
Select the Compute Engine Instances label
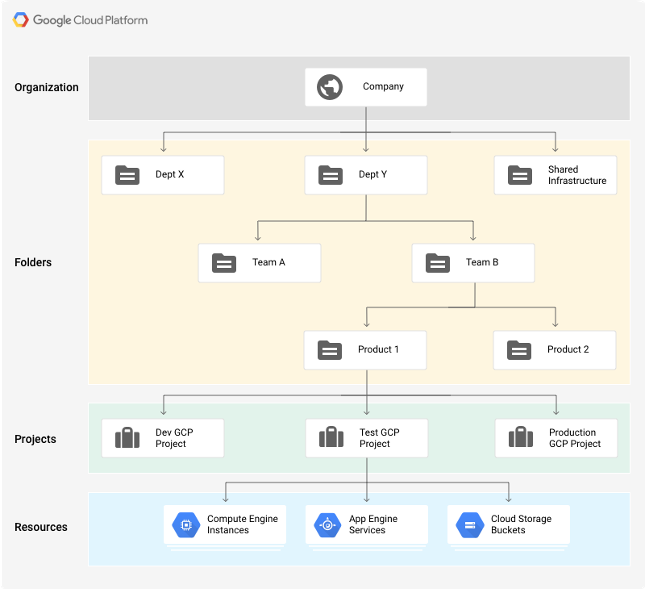point(242,524)
